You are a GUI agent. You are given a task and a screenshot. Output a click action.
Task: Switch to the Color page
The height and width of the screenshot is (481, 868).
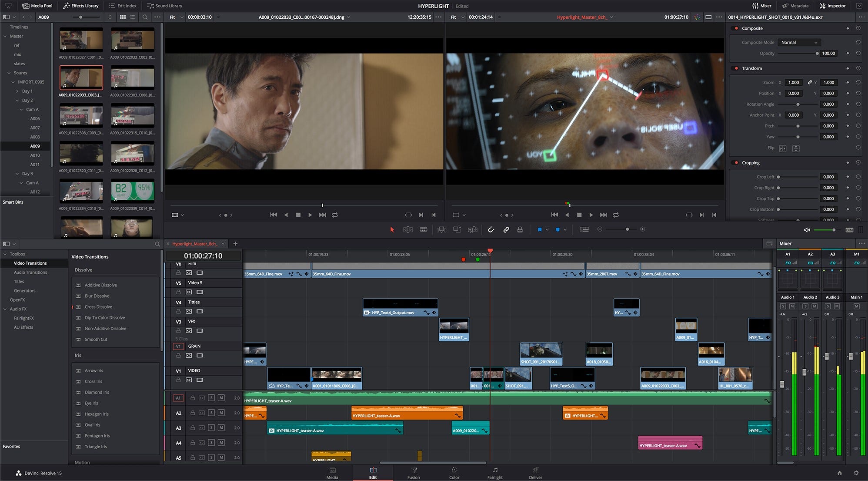[454, 473]
